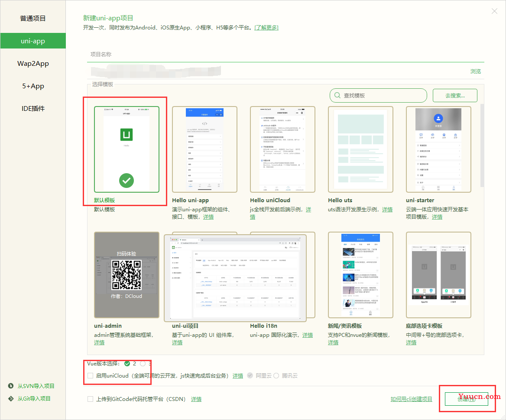Open 详情 link under Hello i18n
The image size is (506, 420).
(308, 335)
